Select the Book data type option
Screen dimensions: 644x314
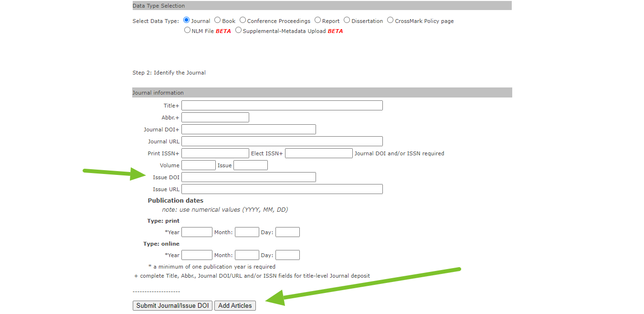(218, 21)
